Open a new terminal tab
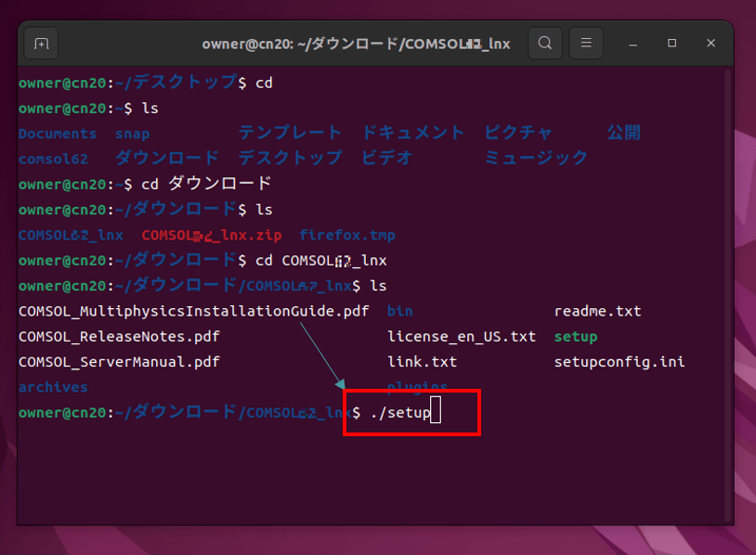The height and width of the screenshot is (555, 756). click(x=39, y=43)
